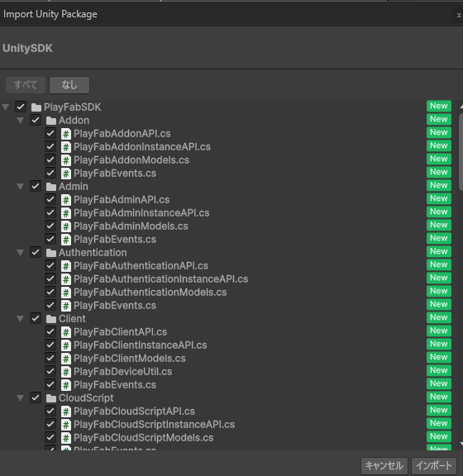This screenshot has height=476, width=463.
Task: Click the Client folder icon
Action: coord(51,319)
